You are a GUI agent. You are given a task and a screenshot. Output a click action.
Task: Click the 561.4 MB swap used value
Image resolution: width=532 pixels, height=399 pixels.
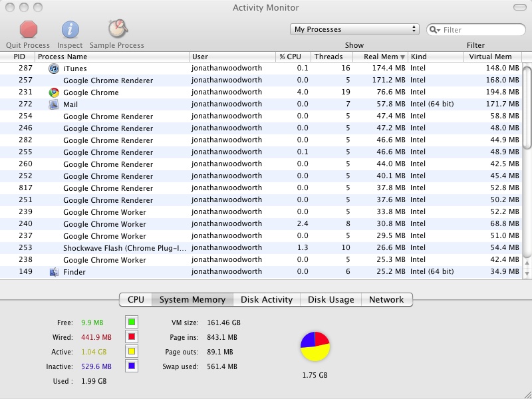(x=222, y=366)
